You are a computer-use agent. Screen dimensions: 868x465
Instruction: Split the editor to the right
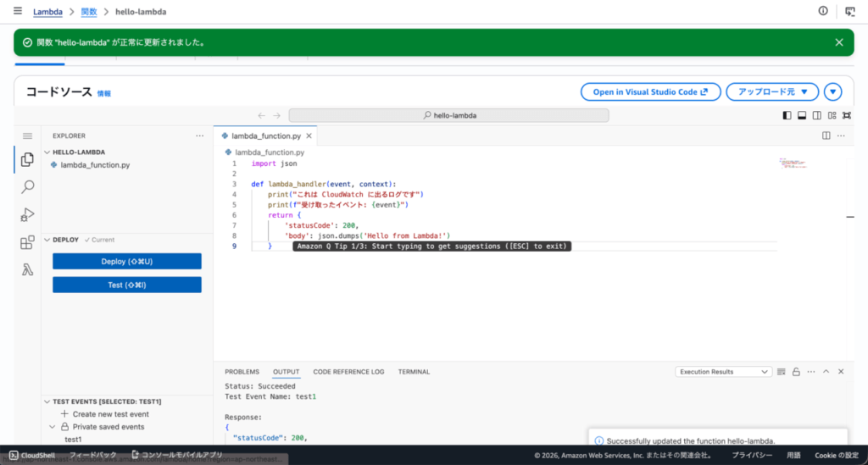[826, 136]
